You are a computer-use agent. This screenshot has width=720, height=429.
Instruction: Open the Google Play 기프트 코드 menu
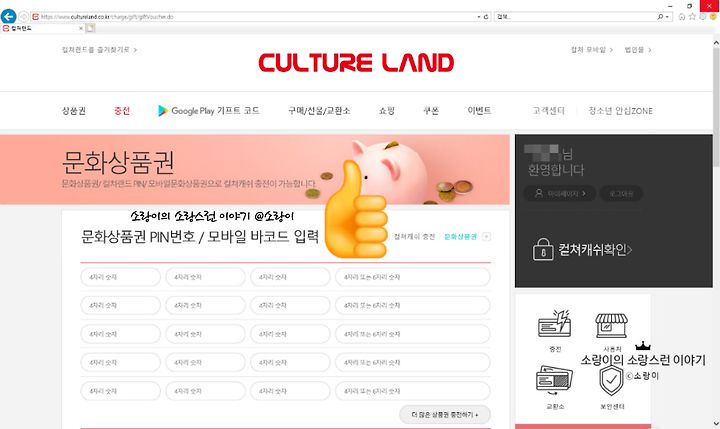(x=209, y=111)
